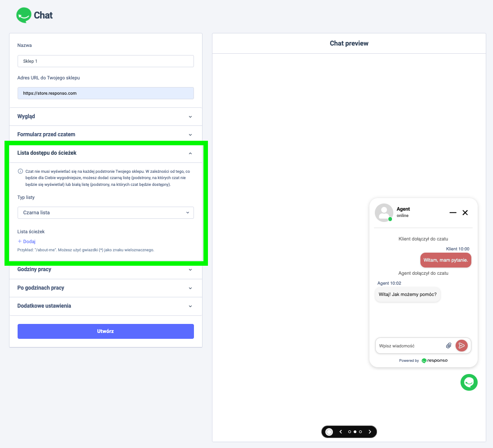The width and height of the screenshot is (493, 448).
Task: Minimize the chat widget preview
Action: click(453, 212)
